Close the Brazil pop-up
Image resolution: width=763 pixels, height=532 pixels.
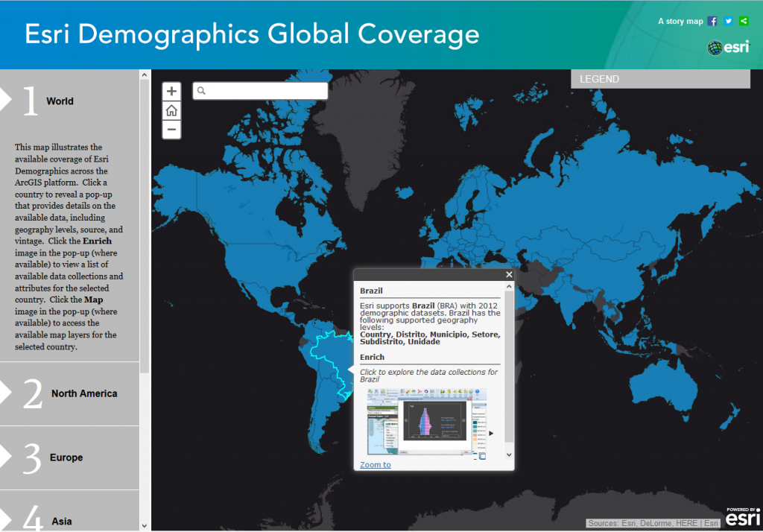click(509, 274)
